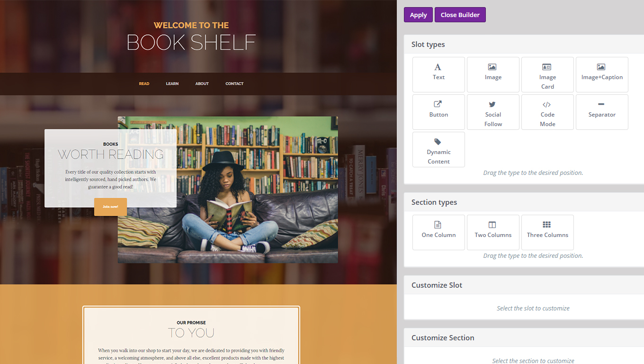Choose the One Column section type
This screenshot has width=644, height=364.
(438, 232)
